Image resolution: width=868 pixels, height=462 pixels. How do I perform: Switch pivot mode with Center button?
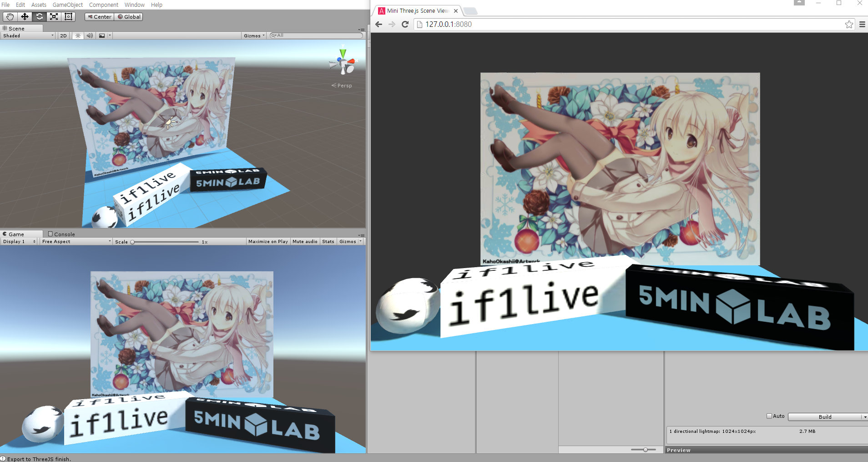coord(99,16)
